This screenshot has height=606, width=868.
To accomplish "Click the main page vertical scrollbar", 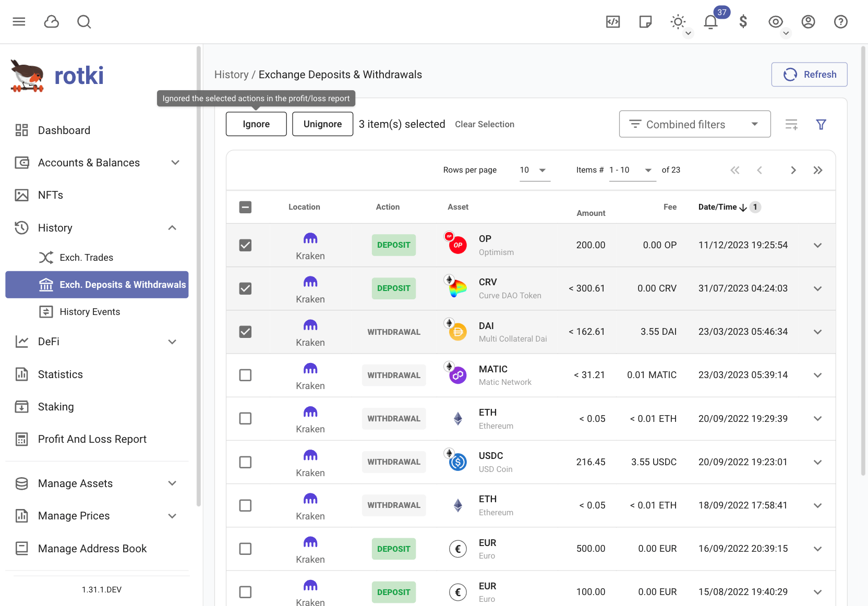I will click(863, 261).
